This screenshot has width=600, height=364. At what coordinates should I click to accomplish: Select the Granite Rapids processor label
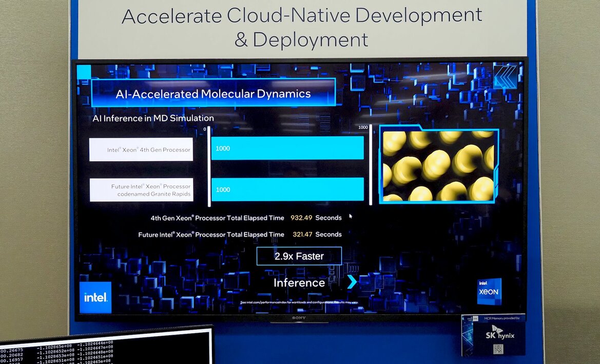[x=141, y=190]
